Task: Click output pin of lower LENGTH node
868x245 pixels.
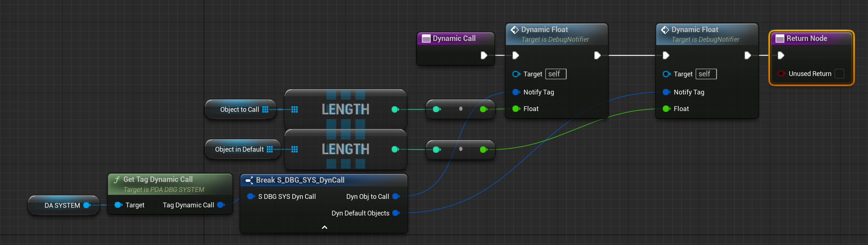Action: tap(395, 149)
